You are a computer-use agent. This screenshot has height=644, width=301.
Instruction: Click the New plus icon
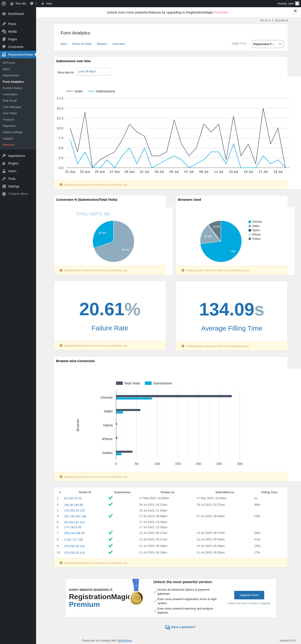click(43, 4)
